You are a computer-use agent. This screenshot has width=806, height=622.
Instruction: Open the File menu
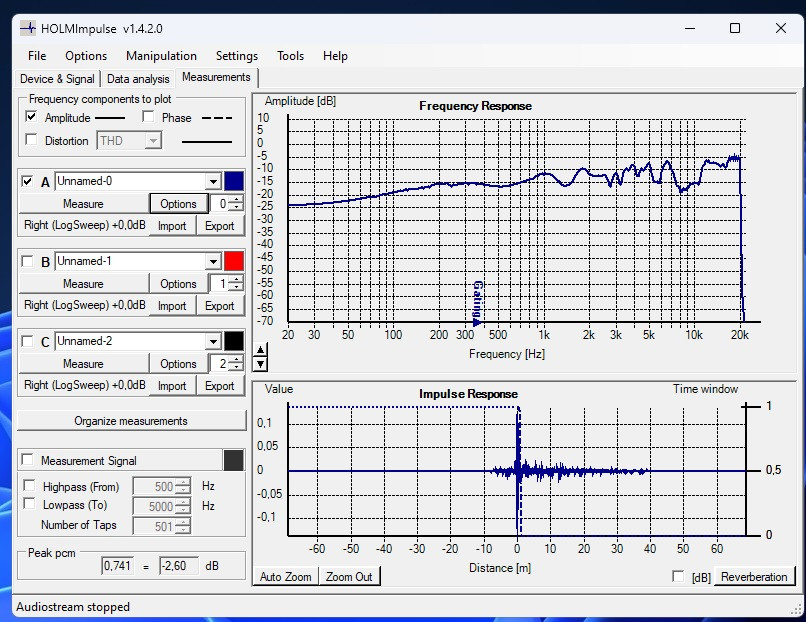[37, 56]
